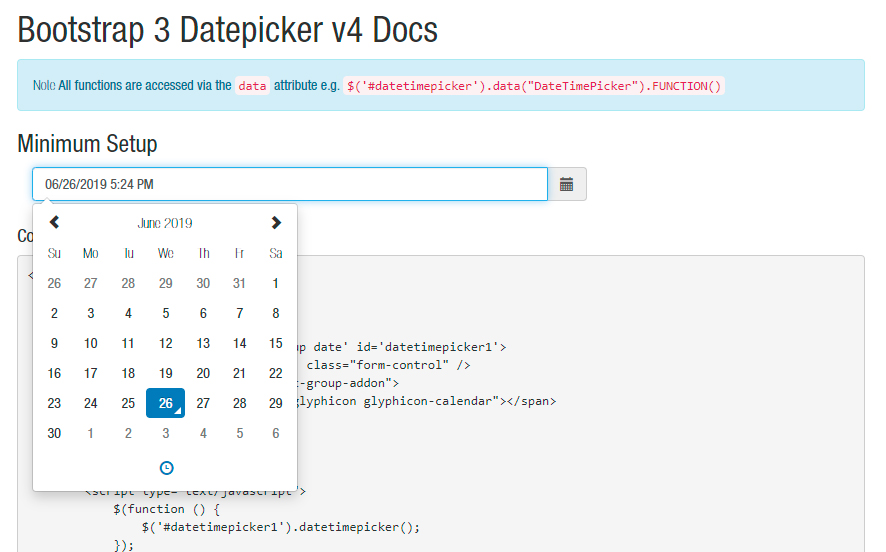Pick greyed July 3 in last row
Image resolution: width=886 pixels, height=552 pixels.
[166, 433]
